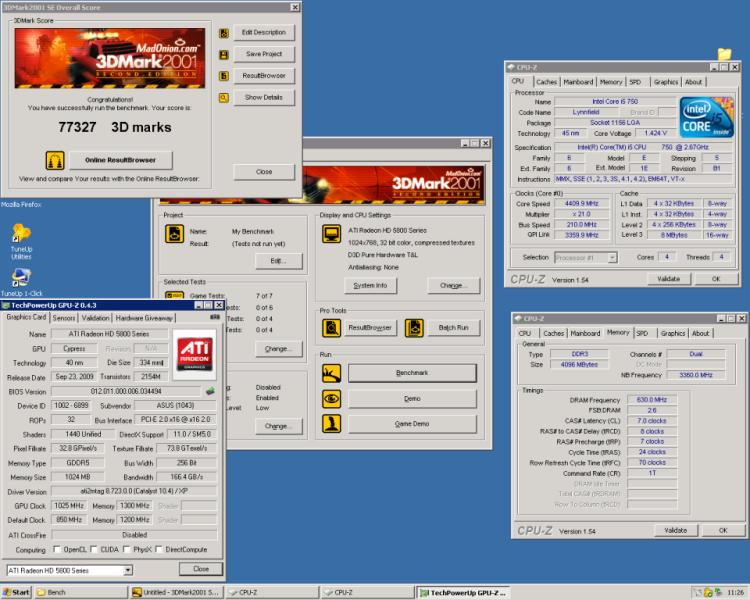Click the Benchmark button in Run section
Viewport: 750px width, 600px height.
(x=412, y=373)
